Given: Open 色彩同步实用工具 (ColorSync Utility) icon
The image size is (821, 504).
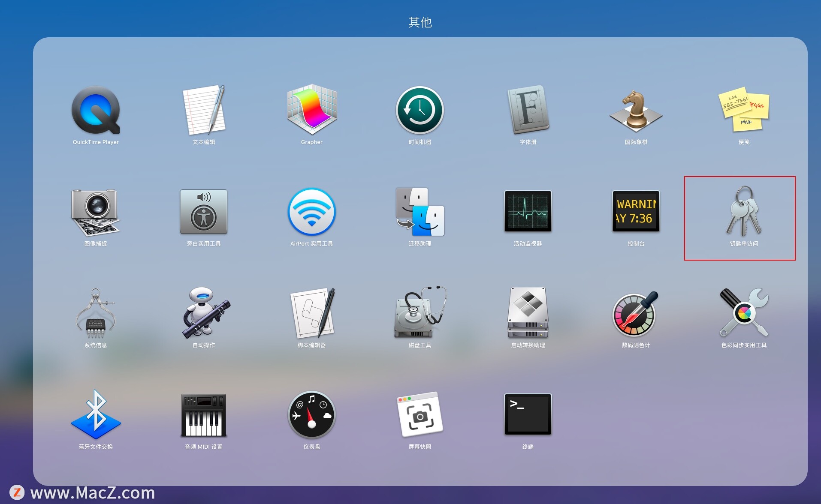Looking at the screenshot, I should pos(744,313).
